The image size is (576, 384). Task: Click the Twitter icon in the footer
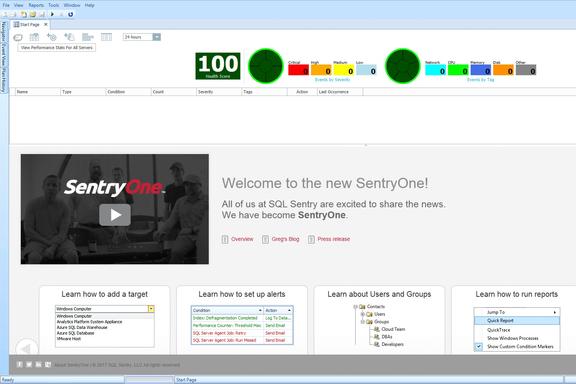click(x=29, y=365)
